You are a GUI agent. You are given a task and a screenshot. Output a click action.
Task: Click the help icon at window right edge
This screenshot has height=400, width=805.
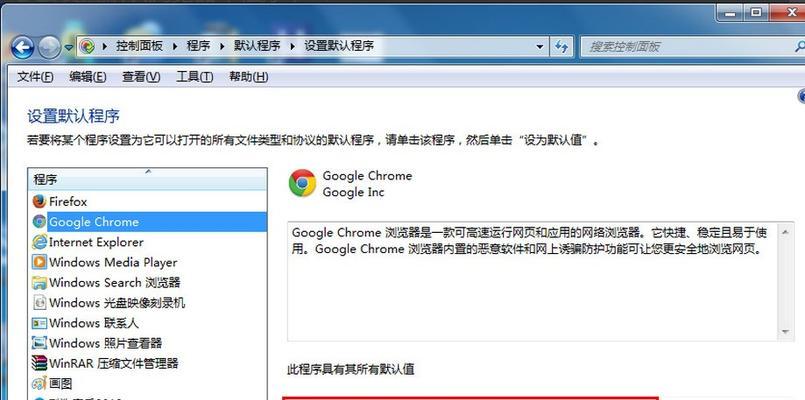click(x=801, y=96)
